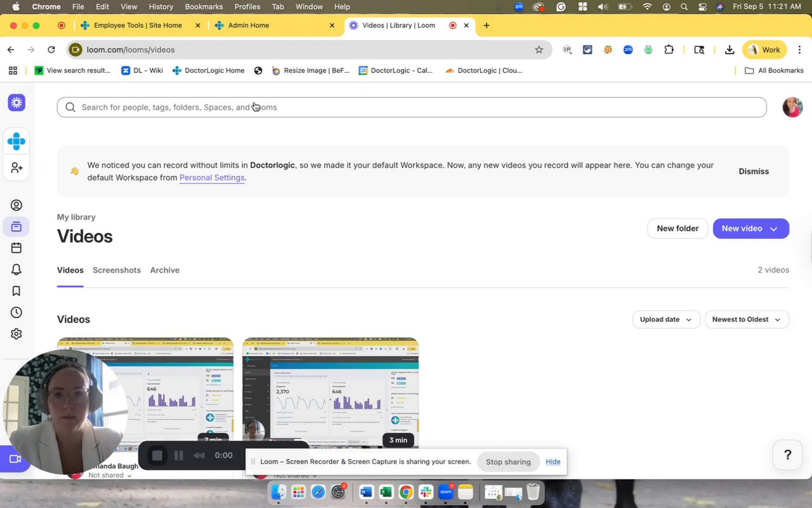
Task: Open the Work profile menu in Chrome
Action: (x=764, y=50)
